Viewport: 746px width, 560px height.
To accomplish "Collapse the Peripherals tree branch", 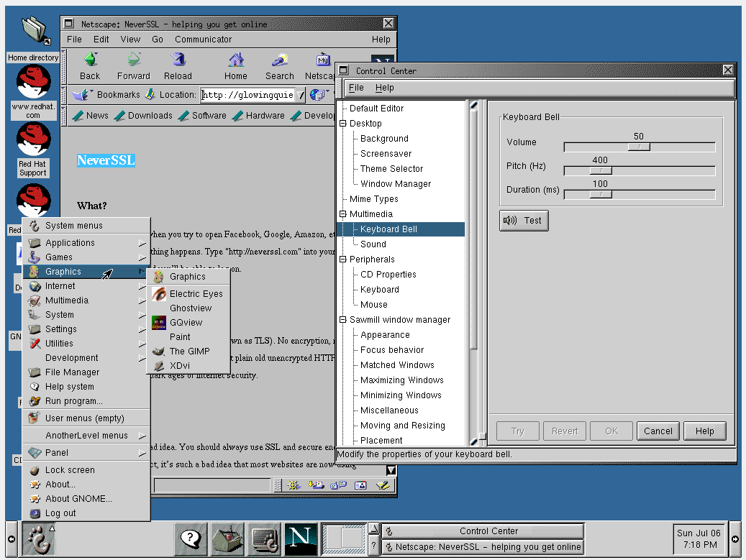I will (x=343, y=260).
